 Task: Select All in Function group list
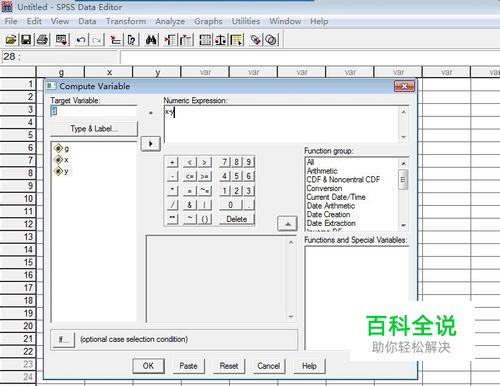point(310,162)
